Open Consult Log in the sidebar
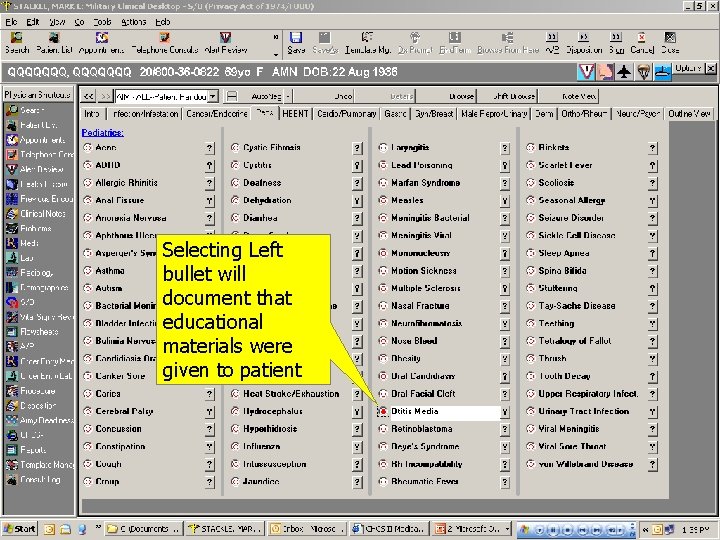 click(33, 479)
